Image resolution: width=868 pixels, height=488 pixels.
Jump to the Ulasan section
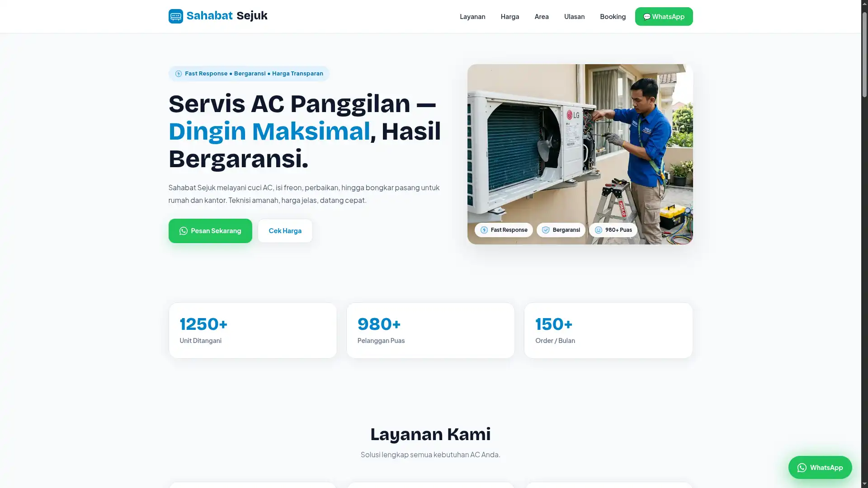(574, 17)
